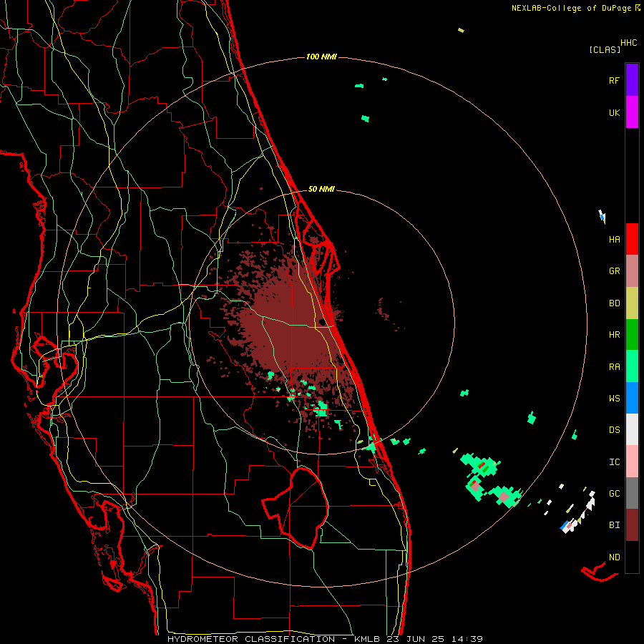Click the ND legend label

pyautogui.click(x=614, y=557)
